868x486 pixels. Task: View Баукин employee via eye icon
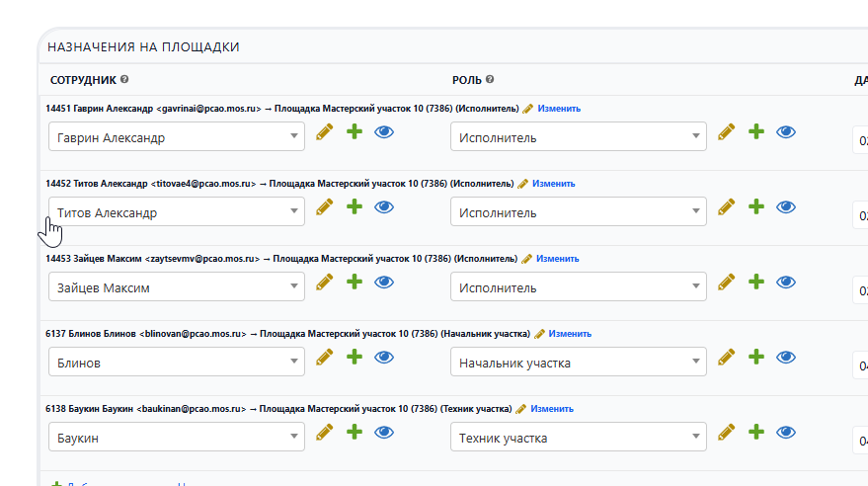[x=384, y=433]
